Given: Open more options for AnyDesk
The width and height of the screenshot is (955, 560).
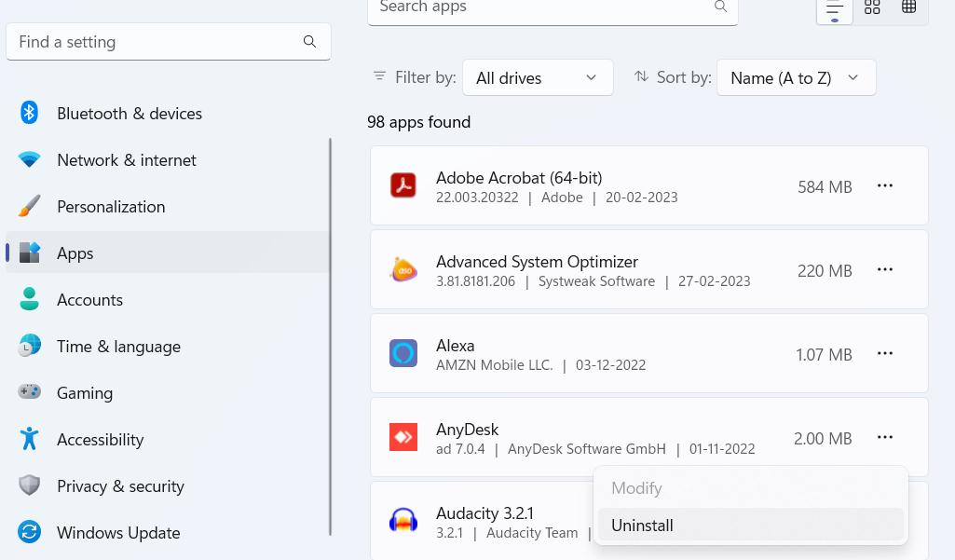Looking at the screenshot, I should [x=885, y=437].
